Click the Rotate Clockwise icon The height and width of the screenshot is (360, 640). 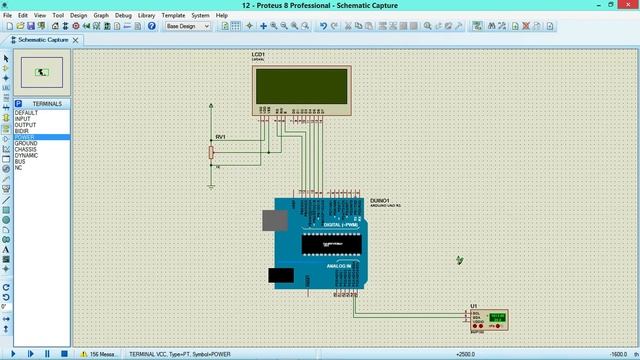coord(6,287)
